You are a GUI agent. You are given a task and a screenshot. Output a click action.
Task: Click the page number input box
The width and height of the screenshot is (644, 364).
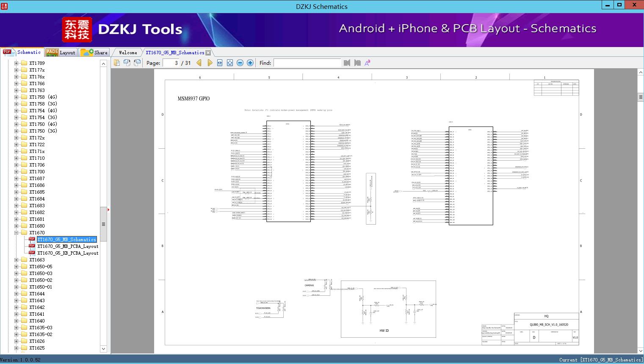click(171, 63)
